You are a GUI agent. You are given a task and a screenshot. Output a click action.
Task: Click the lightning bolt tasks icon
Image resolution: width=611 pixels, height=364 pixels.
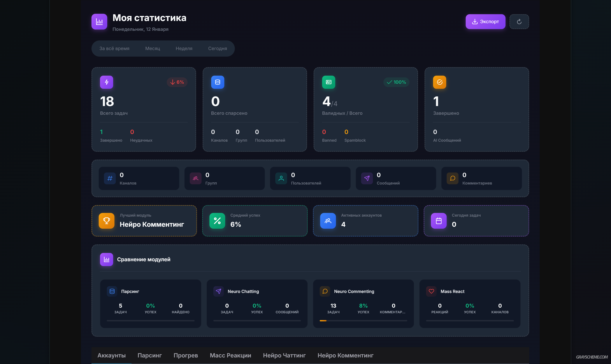[x=107, y=82]
